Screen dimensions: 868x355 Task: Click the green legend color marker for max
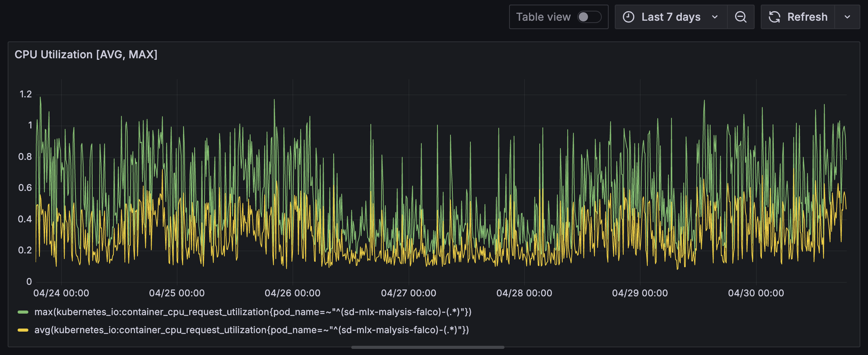(x=23, y=312)
